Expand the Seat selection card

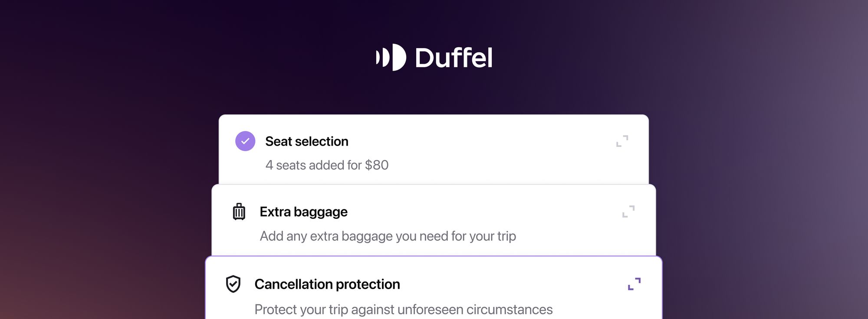622,141
